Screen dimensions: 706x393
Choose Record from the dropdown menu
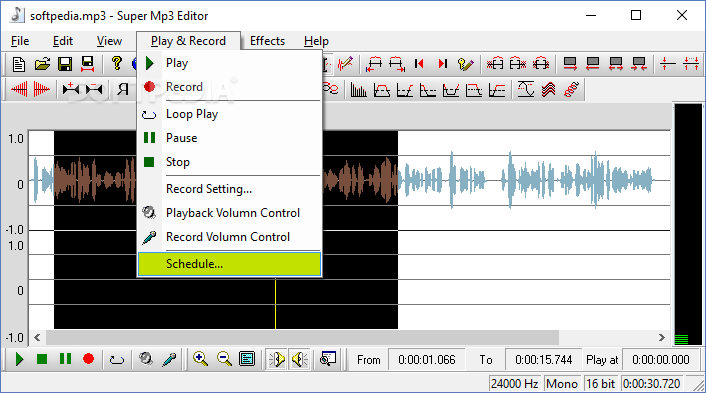tap(230, 87)
